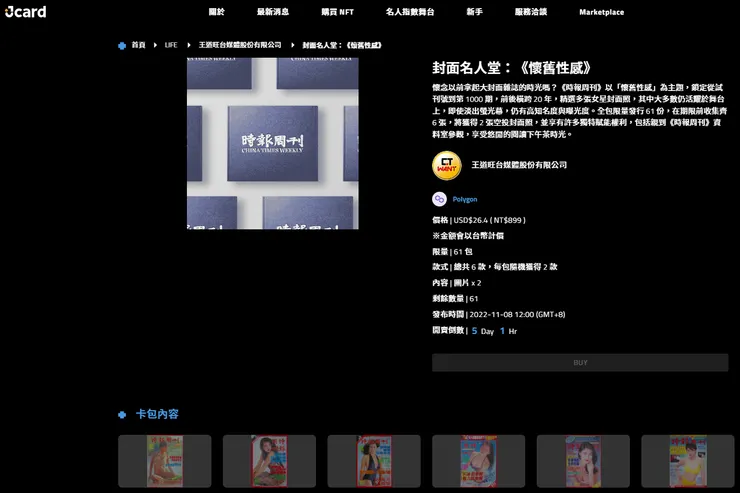Open the sixth magazine cover card
This screenshot has height=493, width=740.
click(x=688, y=461)
